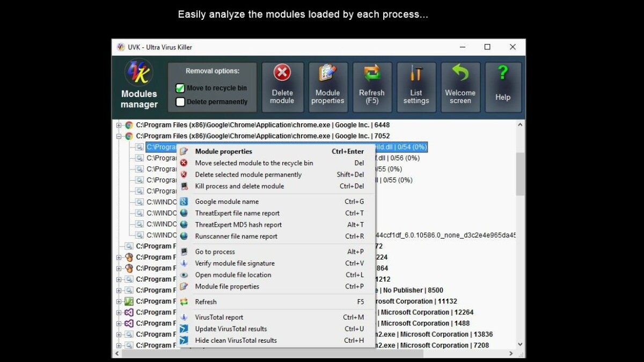The width and height of the screenshot is (644, 362).
Task: Click the green Help question mark
Action: (503, 87)
